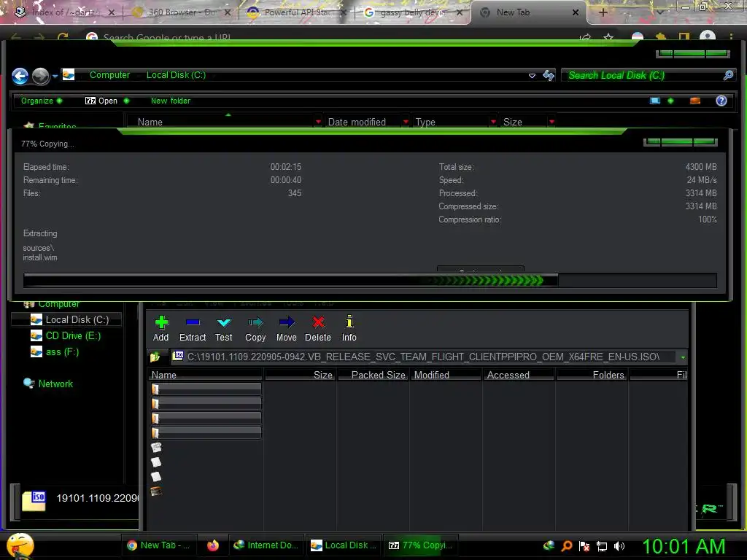This screenshot has height=560, width=747.
Task: Click the ISO file icon in details pane
Action: (x=34, y=501)
